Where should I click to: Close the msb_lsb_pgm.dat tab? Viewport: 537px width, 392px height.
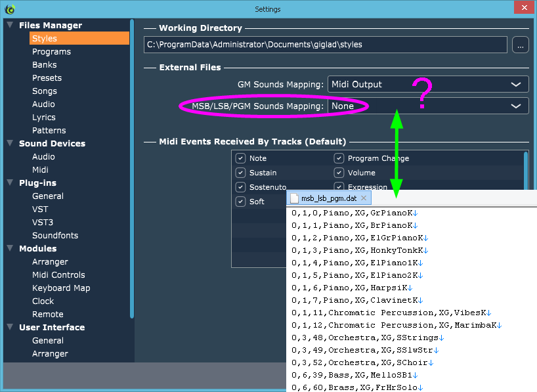coord(364,198)
